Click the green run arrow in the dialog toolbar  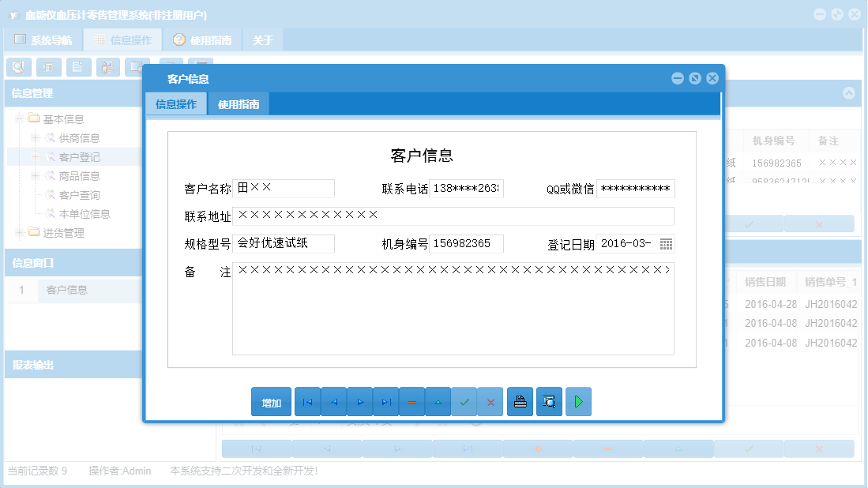(578, 401)
